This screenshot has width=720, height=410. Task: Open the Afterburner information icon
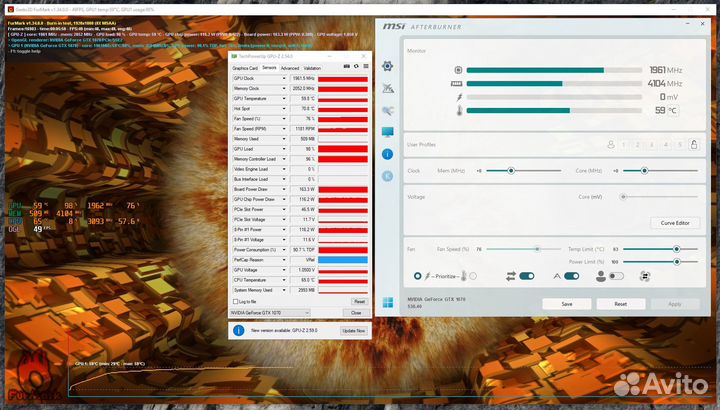point(387,154)
